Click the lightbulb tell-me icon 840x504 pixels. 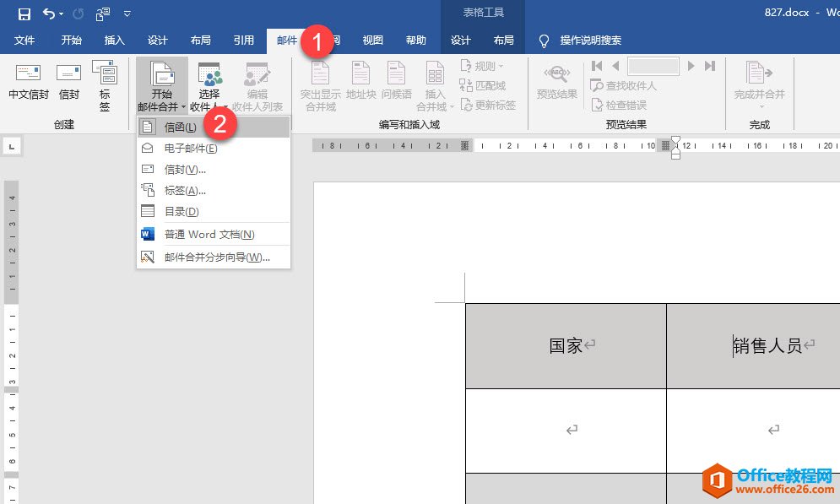tap(544, 41)
